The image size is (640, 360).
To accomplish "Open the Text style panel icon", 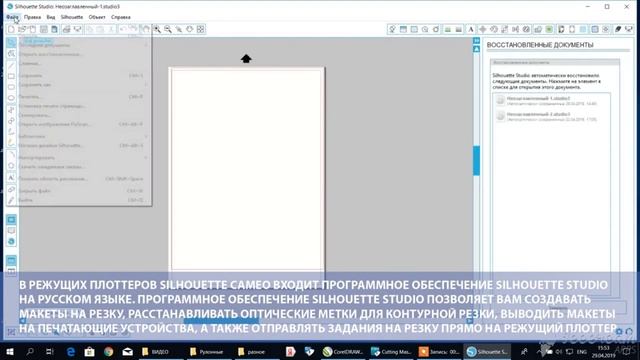I will (471, 29).
